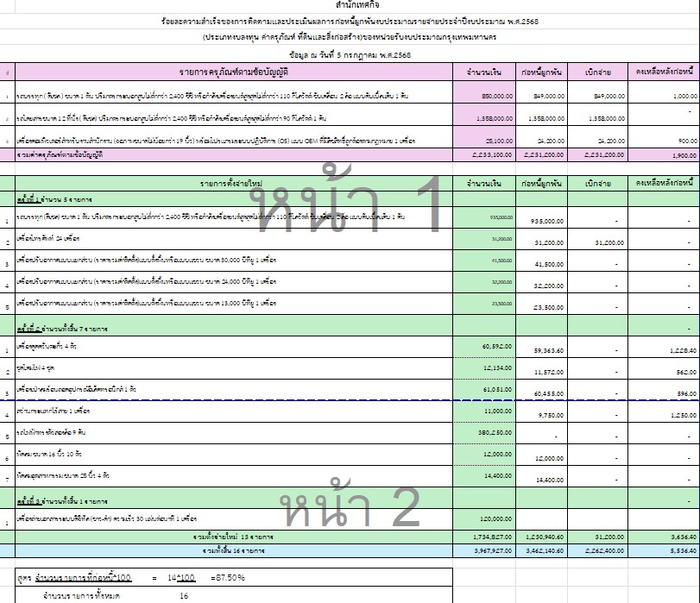Select the grand total balance 5,536.40
The height and width of the screenshot is (603, 700).
click(664, 550)
